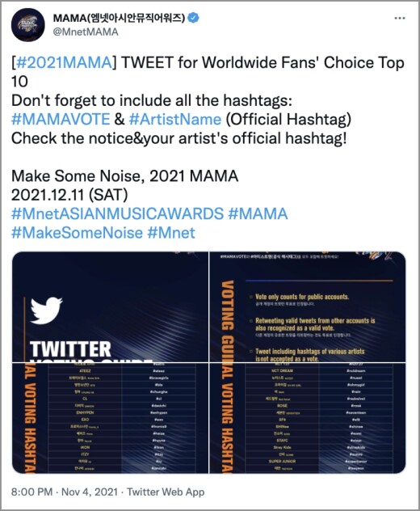420x511 pixels.
Task: Open the #MAMA hashtag
Action: tap(258, 213)
